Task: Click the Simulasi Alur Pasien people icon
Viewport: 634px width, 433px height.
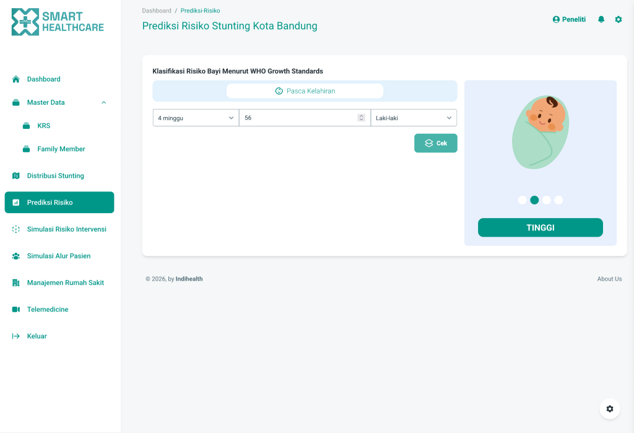Action: click(x=16, y=256)
